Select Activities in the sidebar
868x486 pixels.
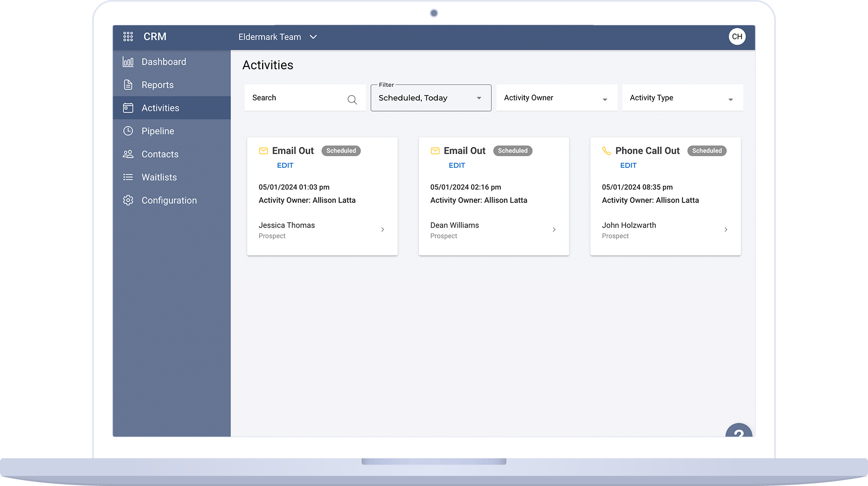point(172,108)
